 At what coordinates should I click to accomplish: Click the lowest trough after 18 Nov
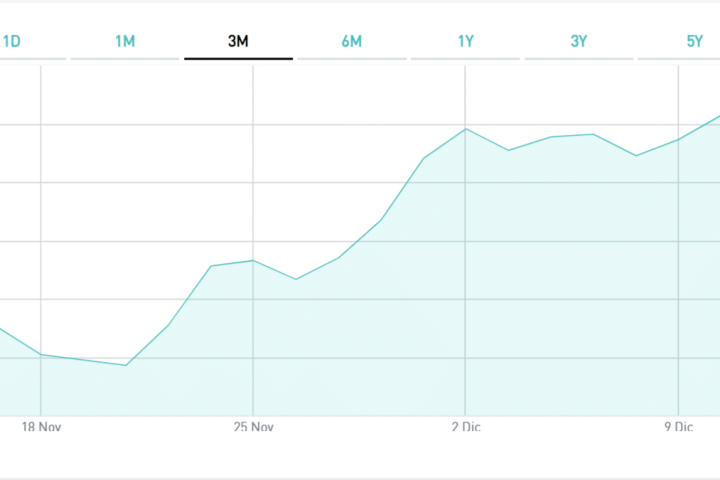(x=126, y=365)
